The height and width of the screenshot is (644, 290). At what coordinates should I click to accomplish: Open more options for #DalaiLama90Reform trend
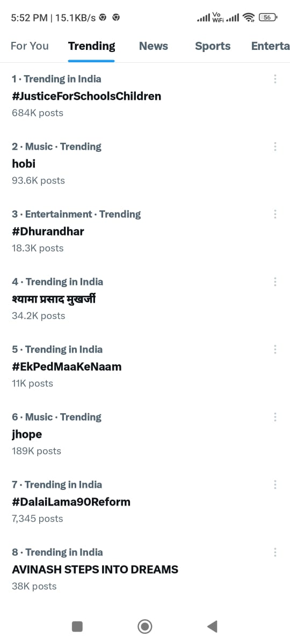click(x=275, y=485)
